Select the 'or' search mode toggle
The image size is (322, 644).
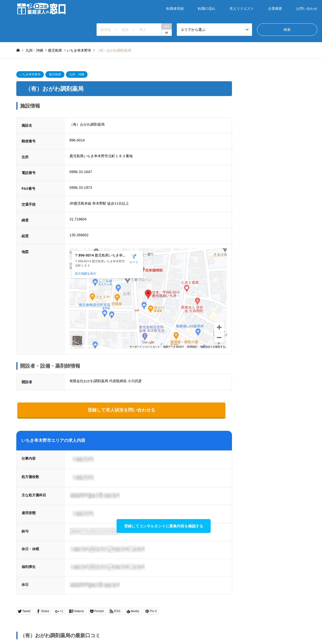click(x=167, y=33)
